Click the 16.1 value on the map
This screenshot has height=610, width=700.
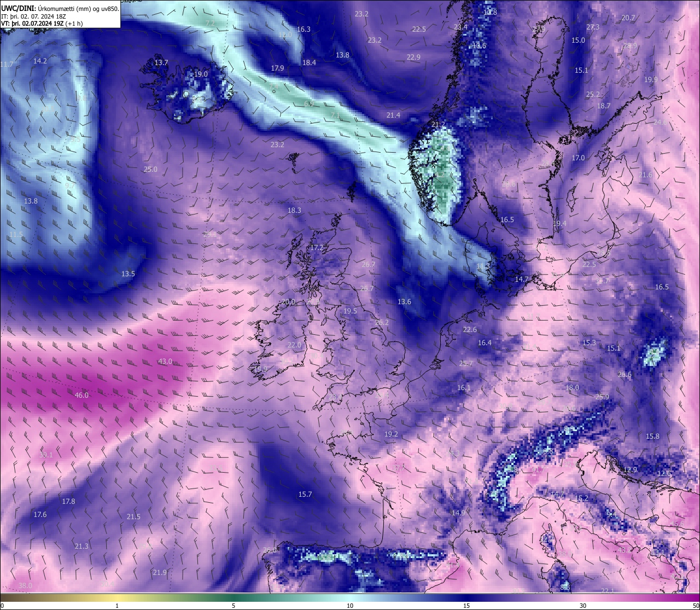click(464, 388)
